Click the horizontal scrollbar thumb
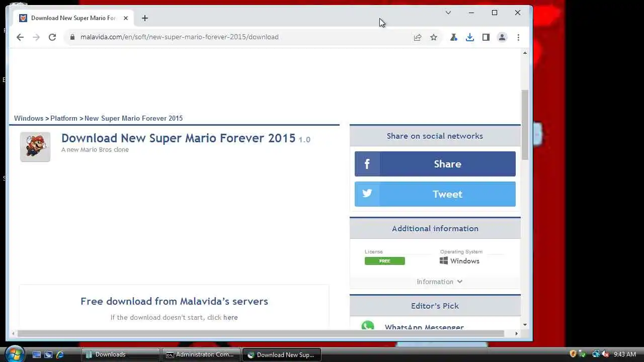 pyautogui.click(x=261, y=333)
